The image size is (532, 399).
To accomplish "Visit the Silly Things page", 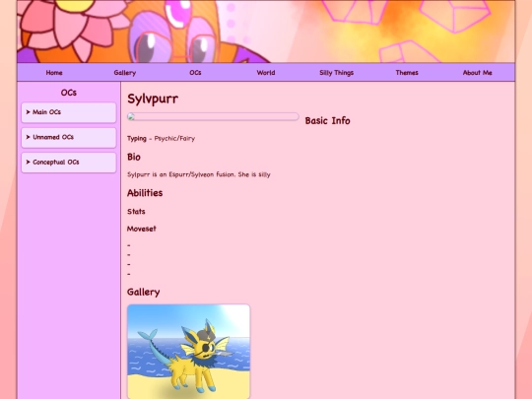I will (336, 73).
